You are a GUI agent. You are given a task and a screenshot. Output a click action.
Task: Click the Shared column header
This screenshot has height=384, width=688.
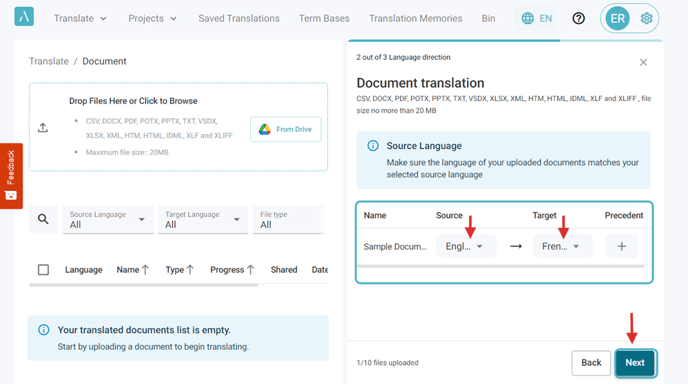284,270
